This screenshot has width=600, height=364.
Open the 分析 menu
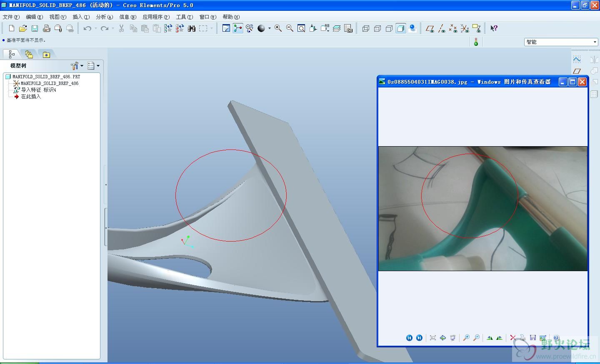[x=104, y=17]
